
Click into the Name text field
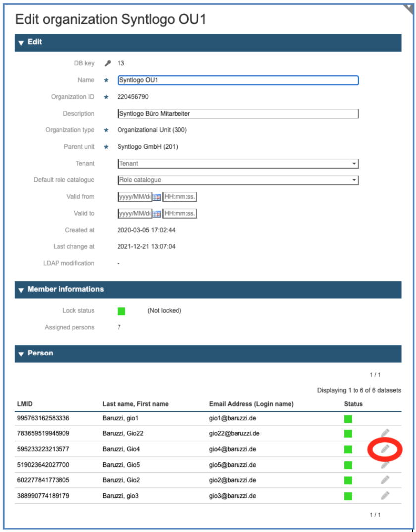click(x=238, y=80)
